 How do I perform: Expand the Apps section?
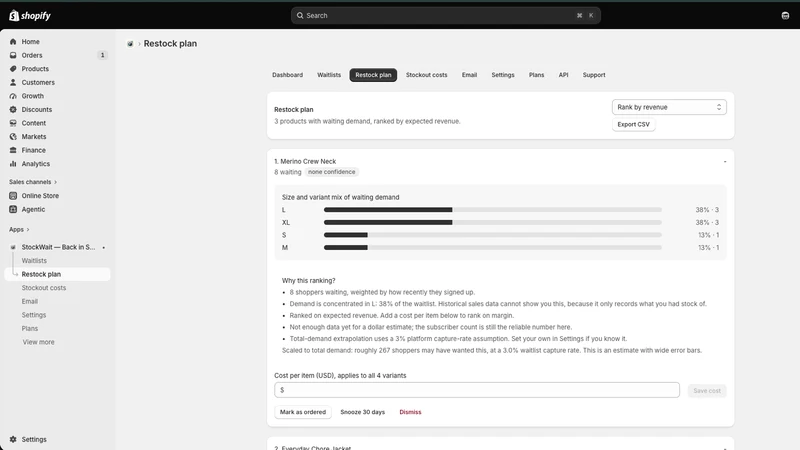click(19, 230)
